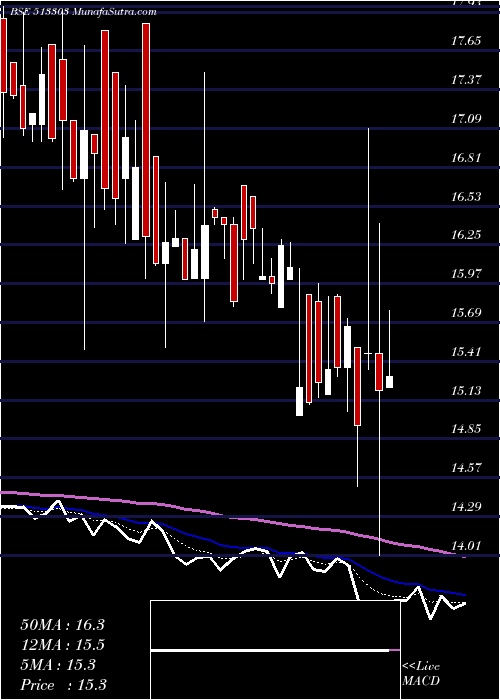Click the '50MA : 16.3' readout

[x=62, y=625]
